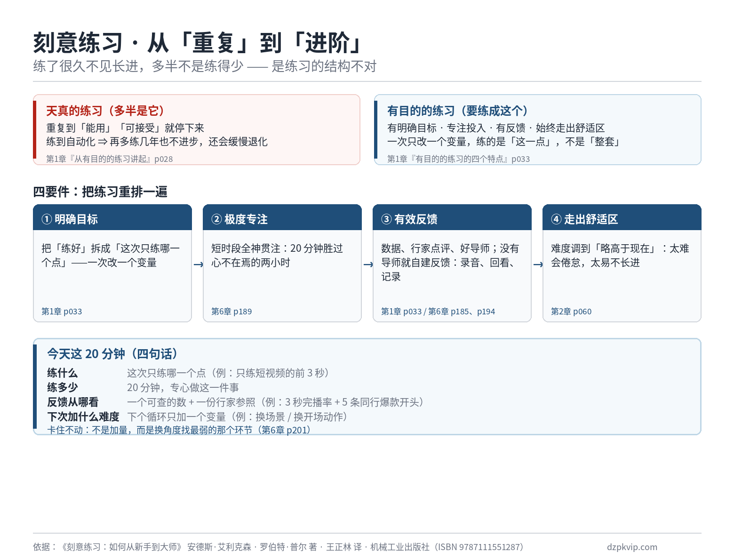Select the text starting "一个可查的数 + 一份行家参照"
Screen dimensions: 734x560
276,402
